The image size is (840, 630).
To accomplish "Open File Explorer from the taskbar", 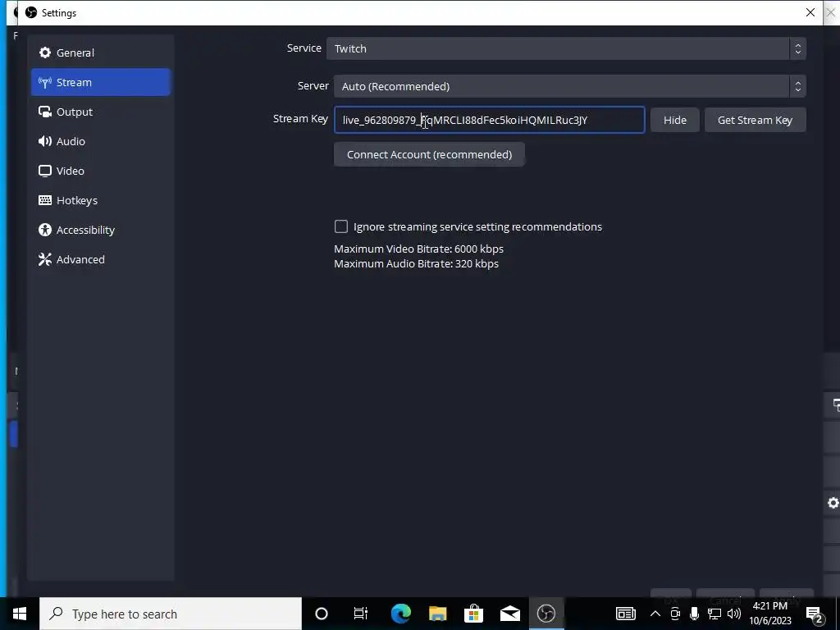I will pos(437,614).
